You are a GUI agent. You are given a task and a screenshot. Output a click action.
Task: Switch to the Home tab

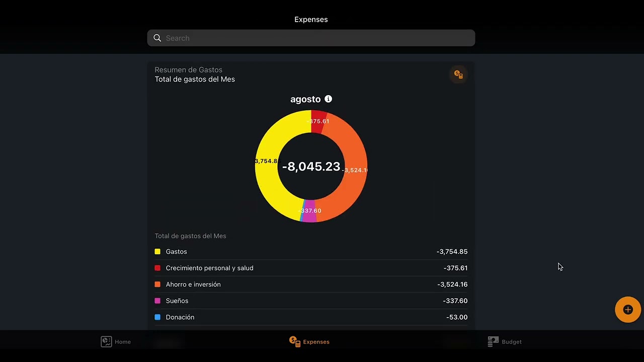[122, 342]
